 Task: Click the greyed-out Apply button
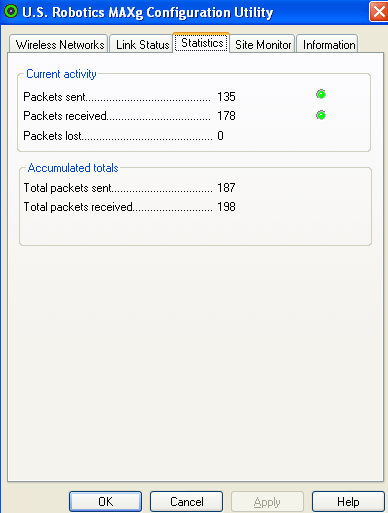(267, 501)
